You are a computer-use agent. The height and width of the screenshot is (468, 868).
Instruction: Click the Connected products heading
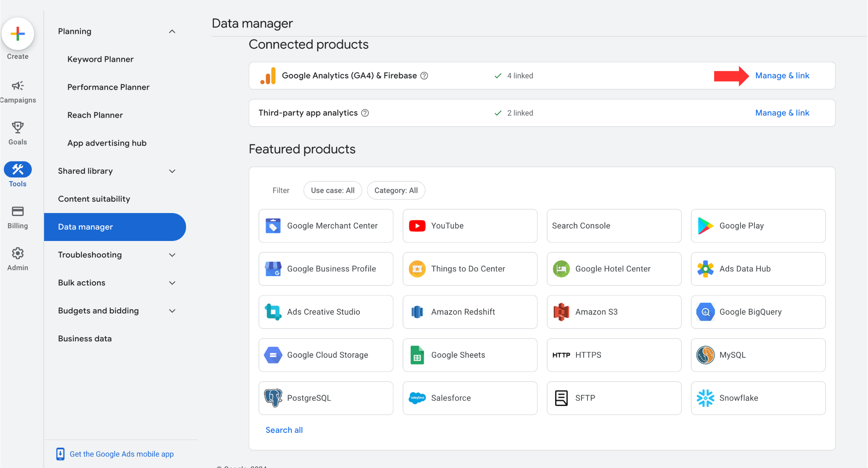pos(309,44)
